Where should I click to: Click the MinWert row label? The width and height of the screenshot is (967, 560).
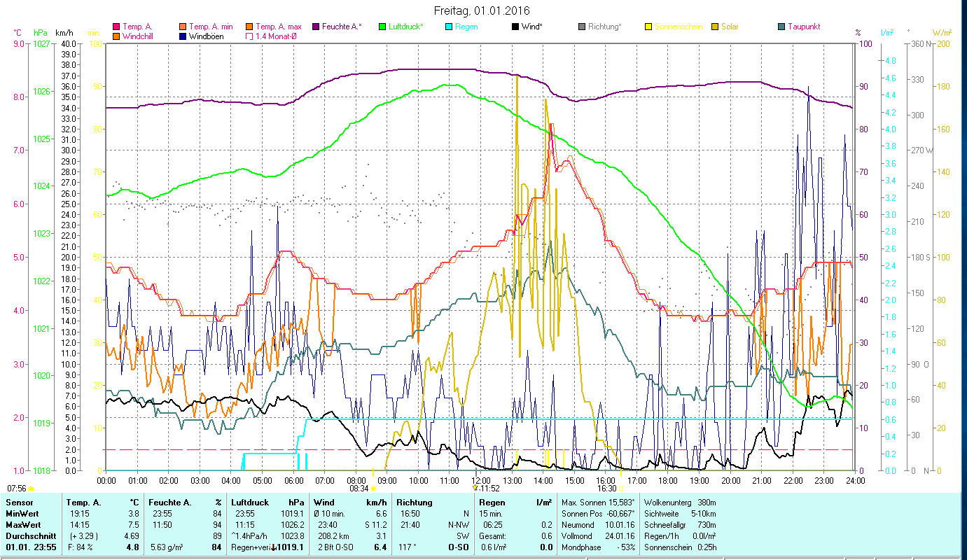22,514
